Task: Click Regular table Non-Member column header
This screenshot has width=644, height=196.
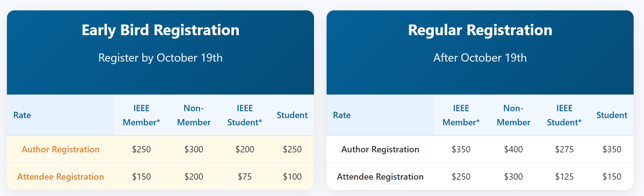Action: [x=513, y=115]
